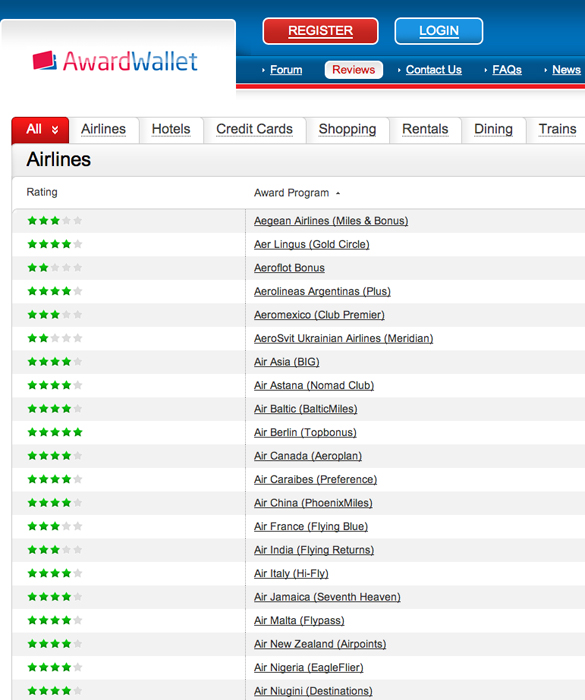Open Air Astana (Nomad Club) link
Image resolution: width=585 pixels, height=700 pixels.
tap(313, 385)
